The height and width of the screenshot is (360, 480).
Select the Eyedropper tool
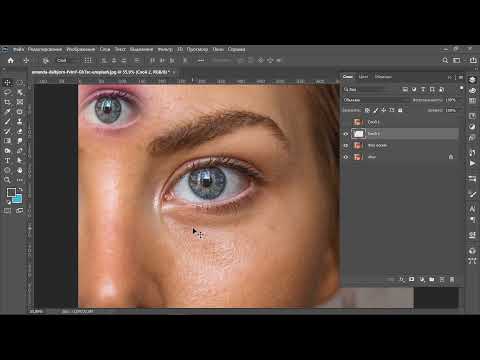click(7, 112)
